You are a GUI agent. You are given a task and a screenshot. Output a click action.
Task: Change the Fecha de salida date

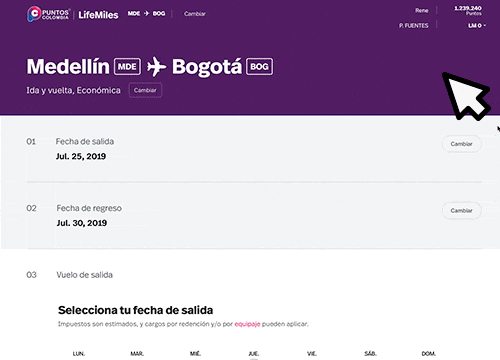tap(462, 144)
